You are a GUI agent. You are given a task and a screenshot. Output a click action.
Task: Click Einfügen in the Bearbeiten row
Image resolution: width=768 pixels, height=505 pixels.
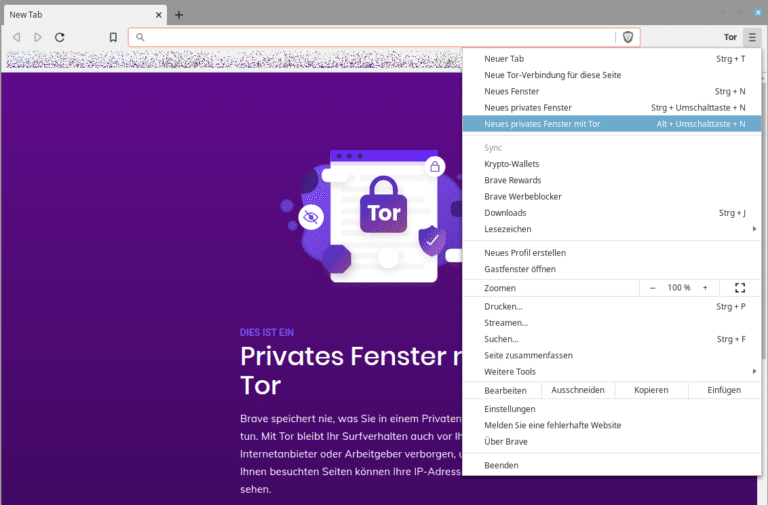724,390
